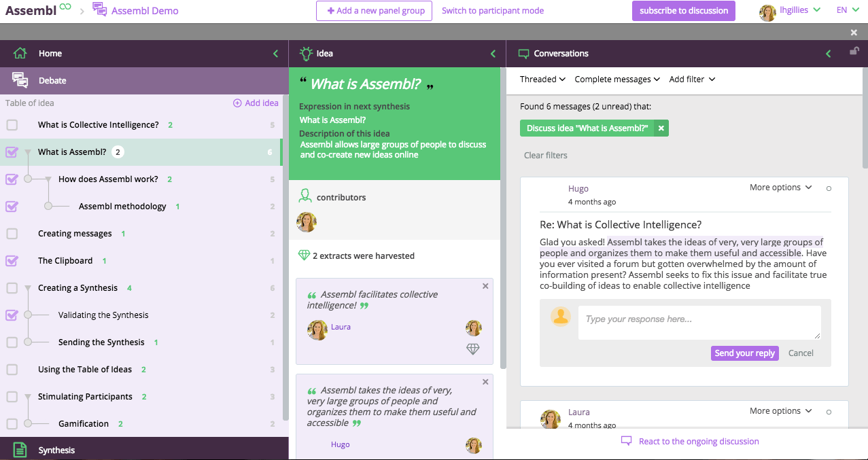Click 'Switch to participant mode' link
868x460 pixels.
(x=493, y=11)
